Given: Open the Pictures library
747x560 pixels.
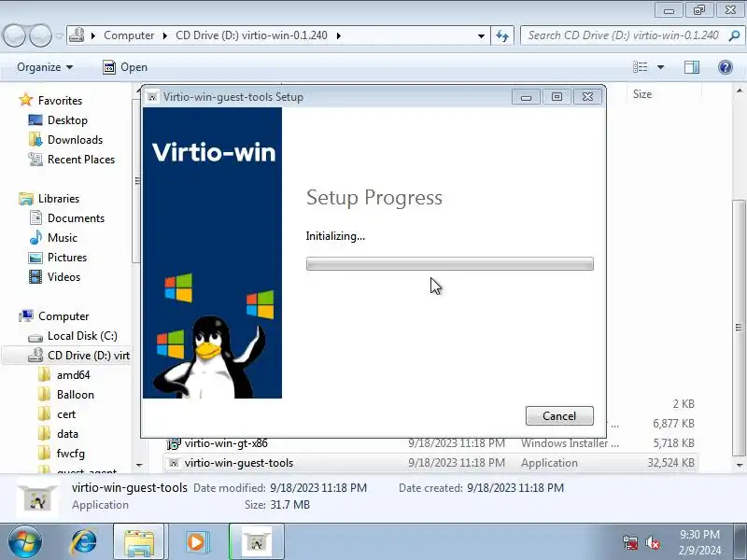Looking at the screenshot, I should coord(67,258).
